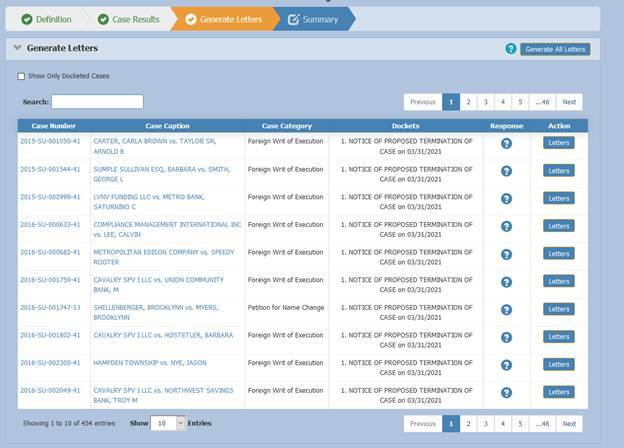Open case number 2016-SU-001747-13 link
Viewport: 624px width, 448px height.
50,308
